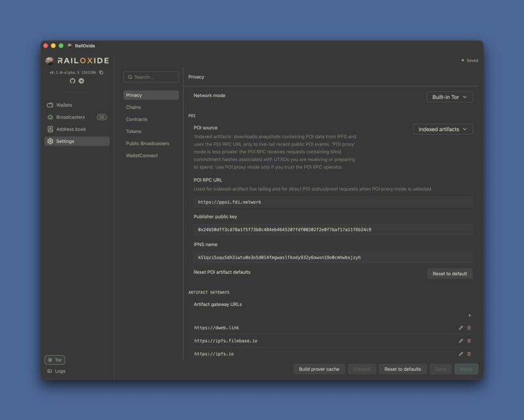
Task: Edit the https://ipfs.io gateway
Action: pyautogui.click(x=461, y=354)
